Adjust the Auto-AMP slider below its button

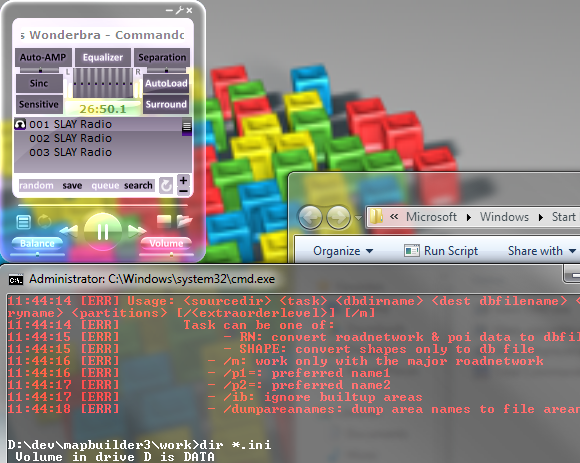[40, 70]
